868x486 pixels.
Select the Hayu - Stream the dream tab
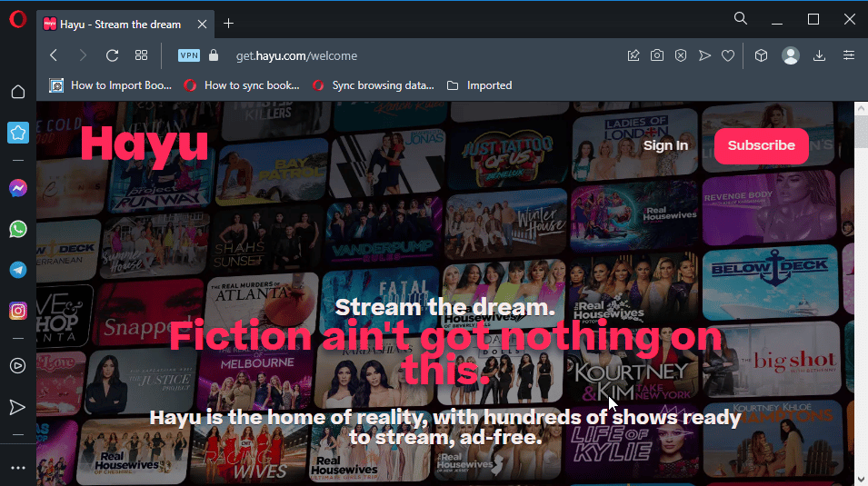125,25
